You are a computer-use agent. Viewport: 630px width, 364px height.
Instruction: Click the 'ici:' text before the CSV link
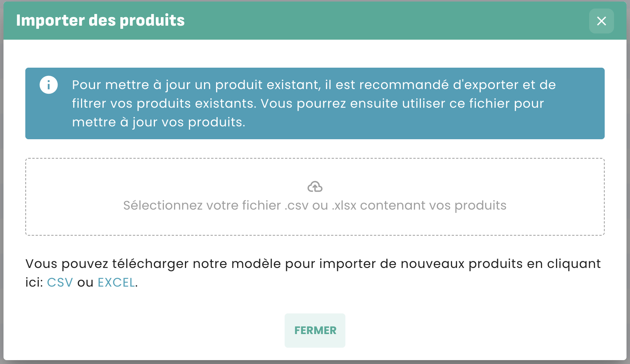[34, 282]
